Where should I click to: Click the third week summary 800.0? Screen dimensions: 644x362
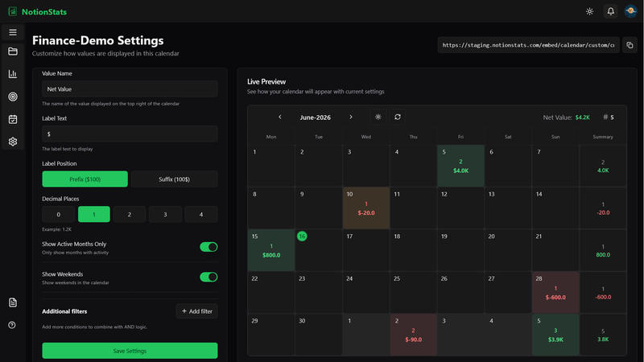(603, 255)
